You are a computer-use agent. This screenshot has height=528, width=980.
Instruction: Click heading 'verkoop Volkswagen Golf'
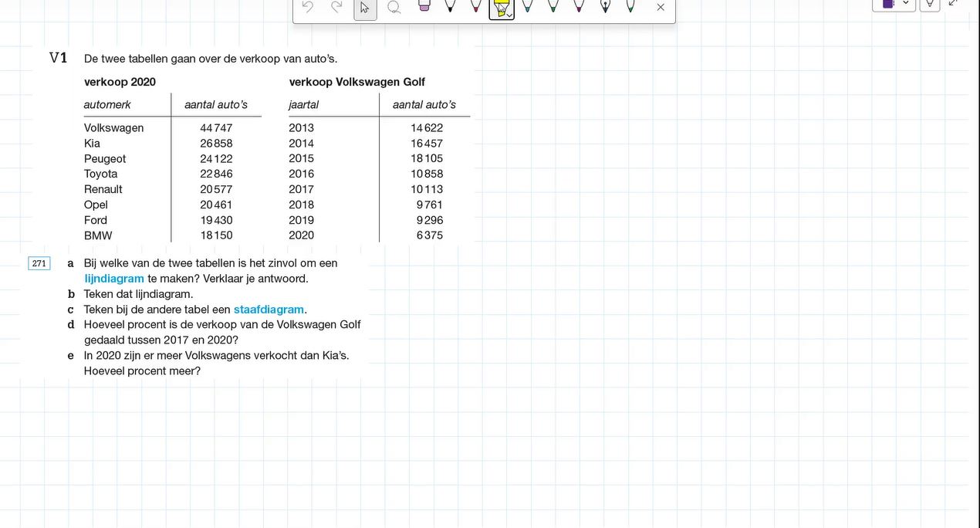pos(357,82)
